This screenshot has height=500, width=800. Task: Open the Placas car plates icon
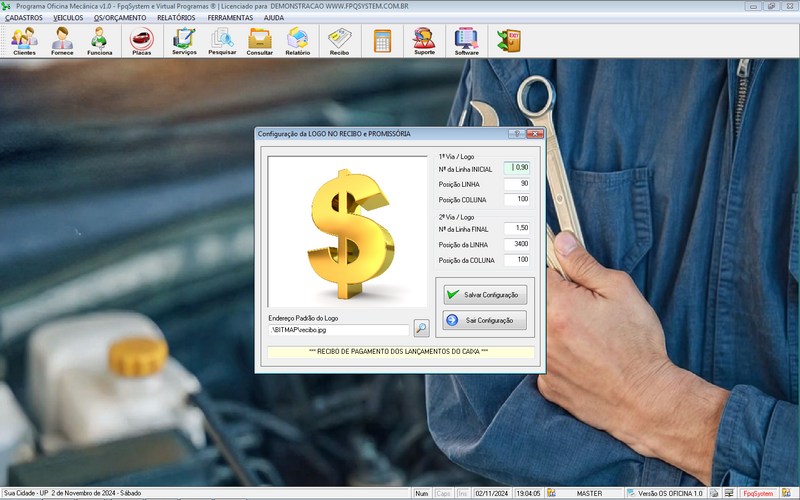click(x=141, y=41)
